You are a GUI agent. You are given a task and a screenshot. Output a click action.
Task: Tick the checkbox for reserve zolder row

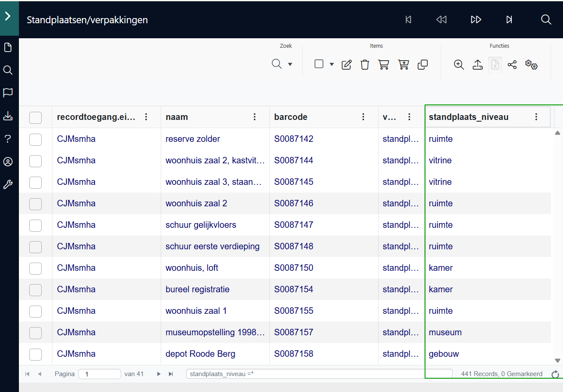pyautogui.click(x=35, y=139)
